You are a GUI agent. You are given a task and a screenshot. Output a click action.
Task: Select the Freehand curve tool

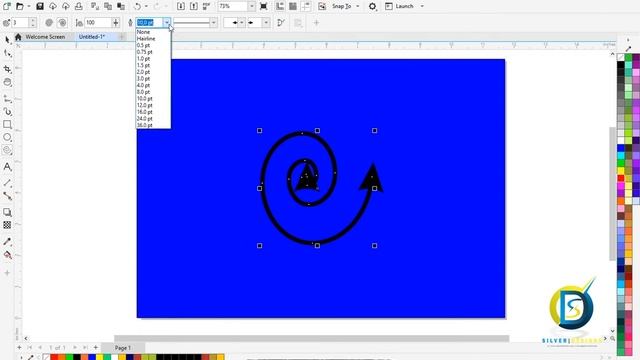(x=7, y=99)
